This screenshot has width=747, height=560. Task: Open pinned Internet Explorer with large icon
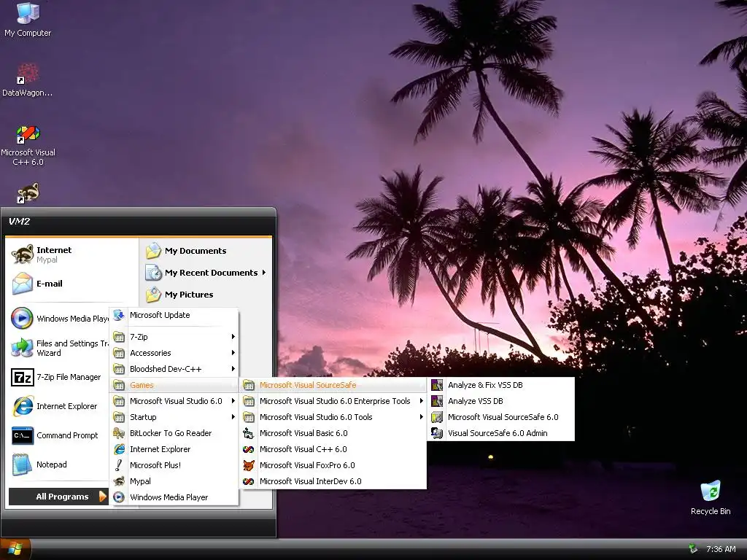tap(59, 406)
